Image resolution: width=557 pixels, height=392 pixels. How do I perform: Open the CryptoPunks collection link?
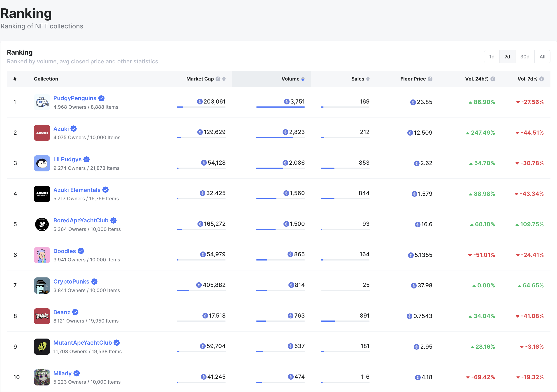tap(71, 281)
